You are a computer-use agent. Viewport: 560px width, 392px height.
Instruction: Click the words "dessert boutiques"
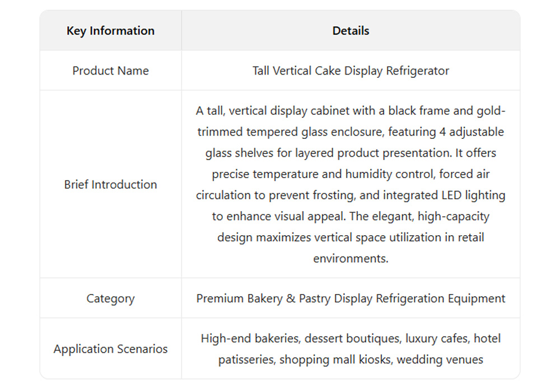click(x=346, y=338)
